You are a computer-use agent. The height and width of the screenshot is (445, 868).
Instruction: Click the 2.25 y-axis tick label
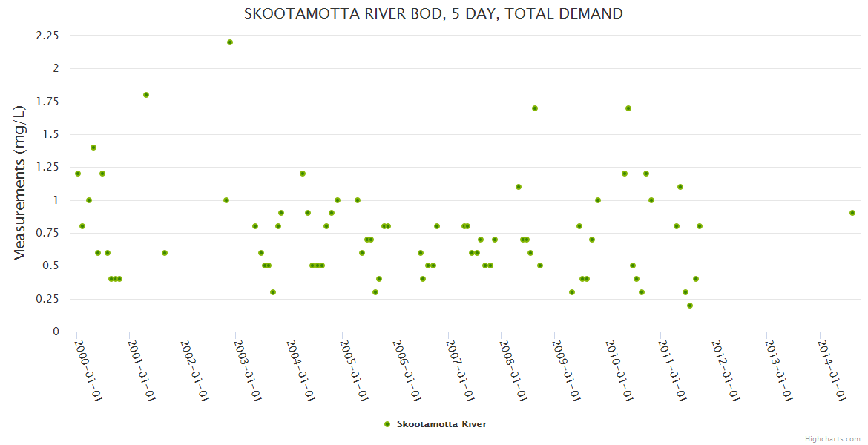(47, 35)
